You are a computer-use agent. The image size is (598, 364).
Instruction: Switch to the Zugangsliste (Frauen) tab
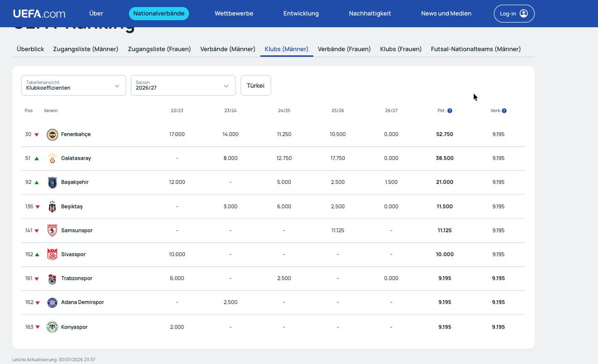pyautogui.click(x=159, y=49)
